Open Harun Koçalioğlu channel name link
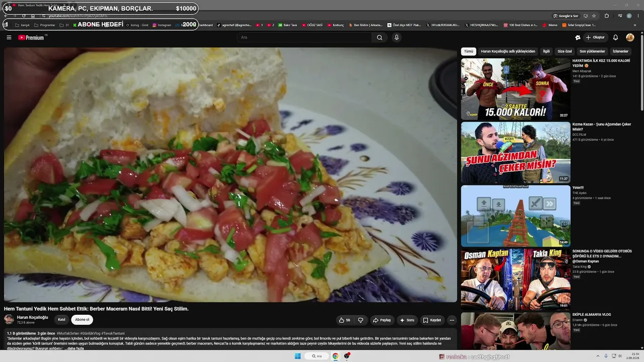Image resolution: width=644 pixels, height=362 pixels. pyautogui.click(x=33, y=317)
